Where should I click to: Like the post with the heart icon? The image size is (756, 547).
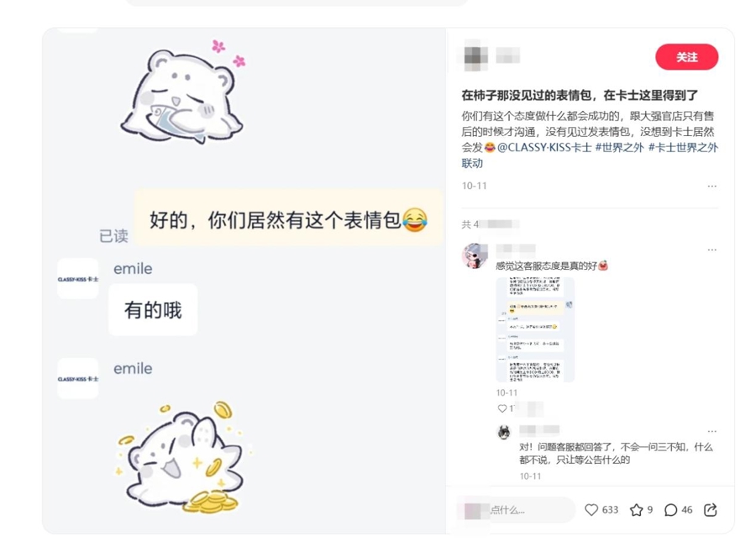tap(591, 510)
